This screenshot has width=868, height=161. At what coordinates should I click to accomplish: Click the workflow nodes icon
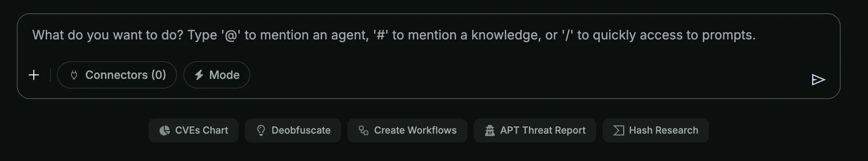click(363, 130)
